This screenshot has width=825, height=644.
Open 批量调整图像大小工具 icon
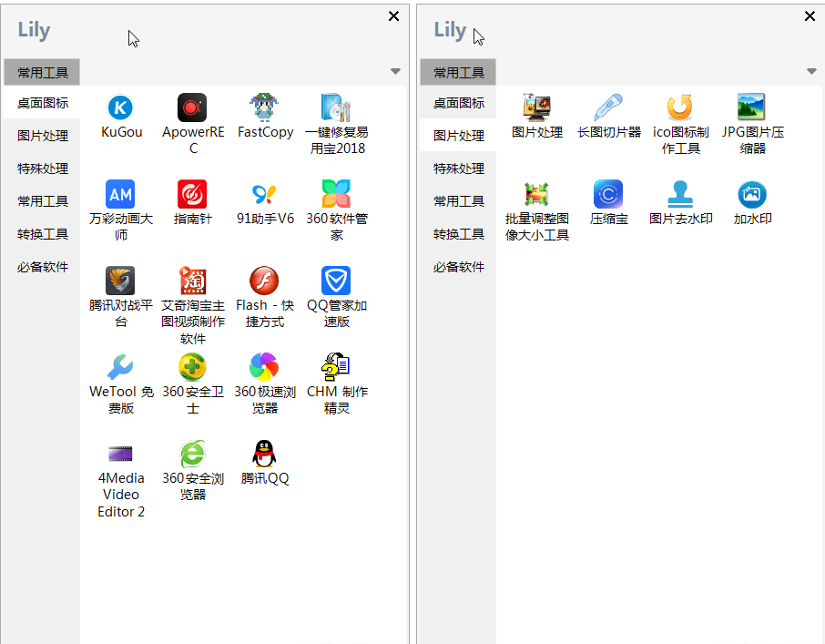pyautogui.click(x=536, y=194)
